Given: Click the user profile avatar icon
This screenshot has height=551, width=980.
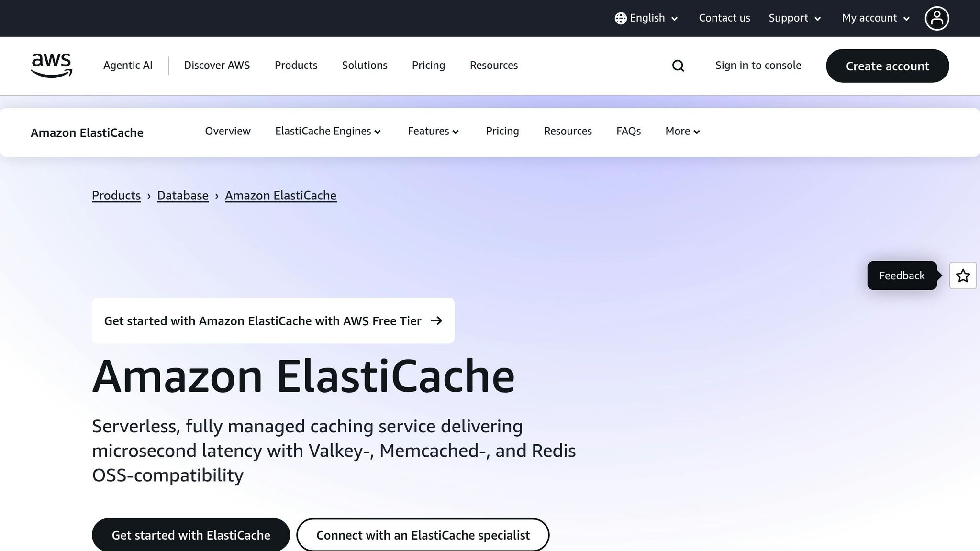Looking at the screenshot, I should pyautogui.click(x=936, y=18).
